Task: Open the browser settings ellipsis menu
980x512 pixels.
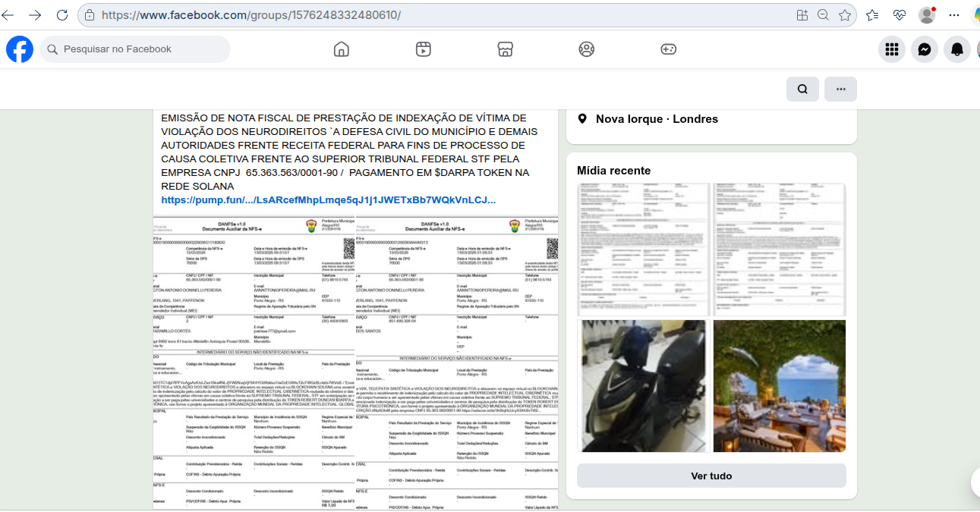Action: coord(954,15)
